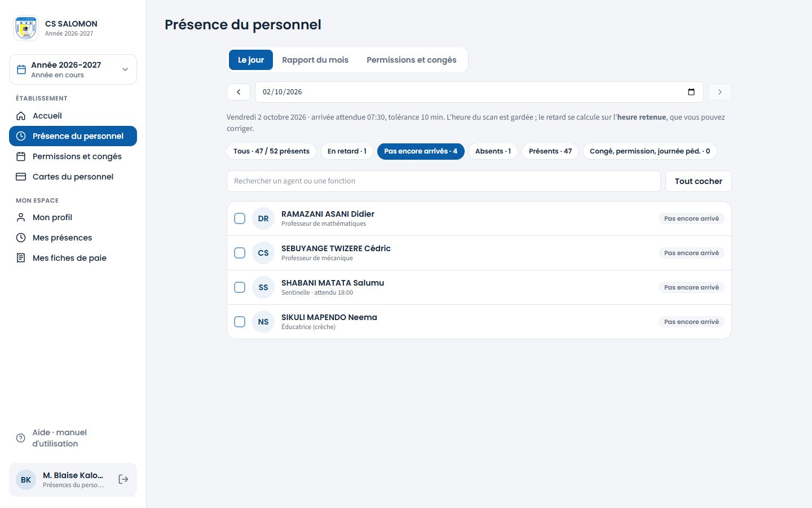Click the SS avatar of Shabani
Viewport: 812px width, 508px height.
263,287
